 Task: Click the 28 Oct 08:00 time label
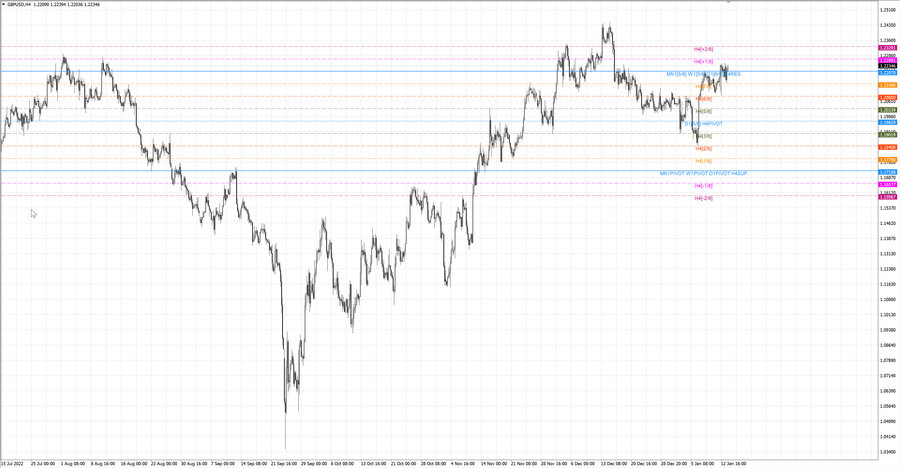click(433, 463)
